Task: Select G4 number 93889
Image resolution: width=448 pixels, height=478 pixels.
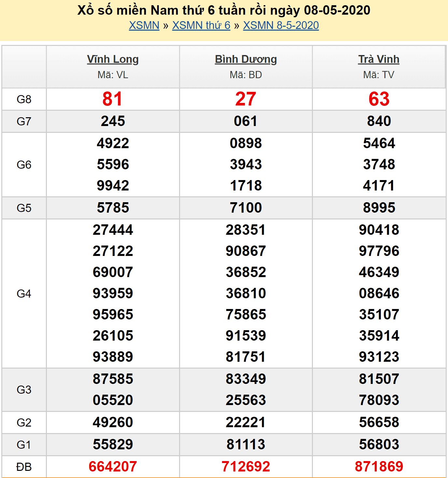Action: point(113,357)
